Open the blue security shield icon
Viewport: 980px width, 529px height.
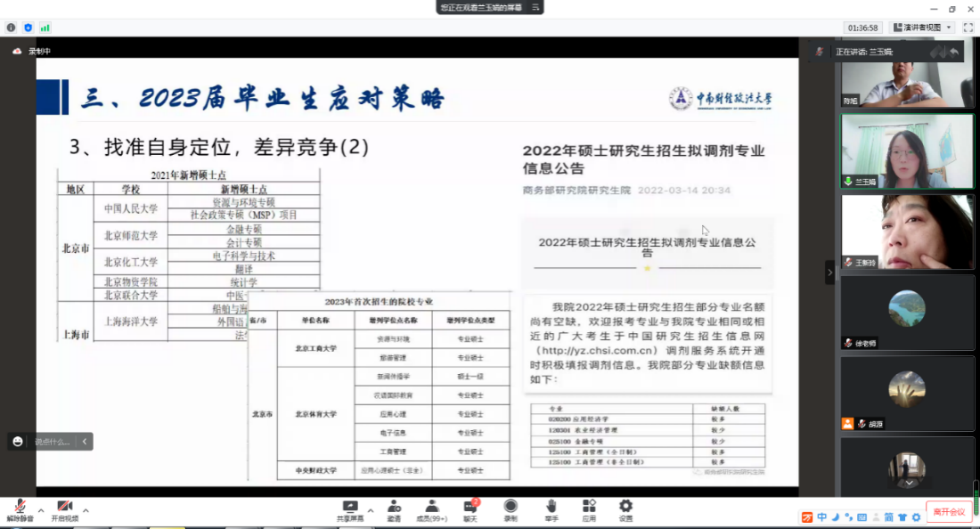coord(29,28)
